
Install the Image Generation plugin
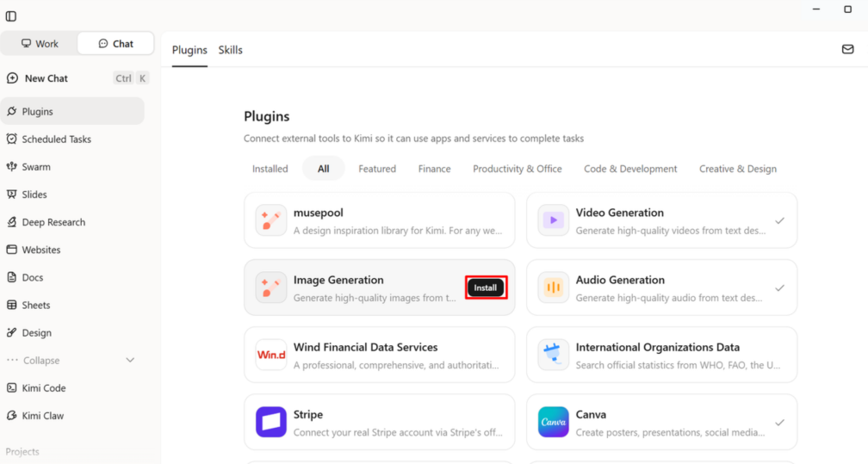[486, 288]
